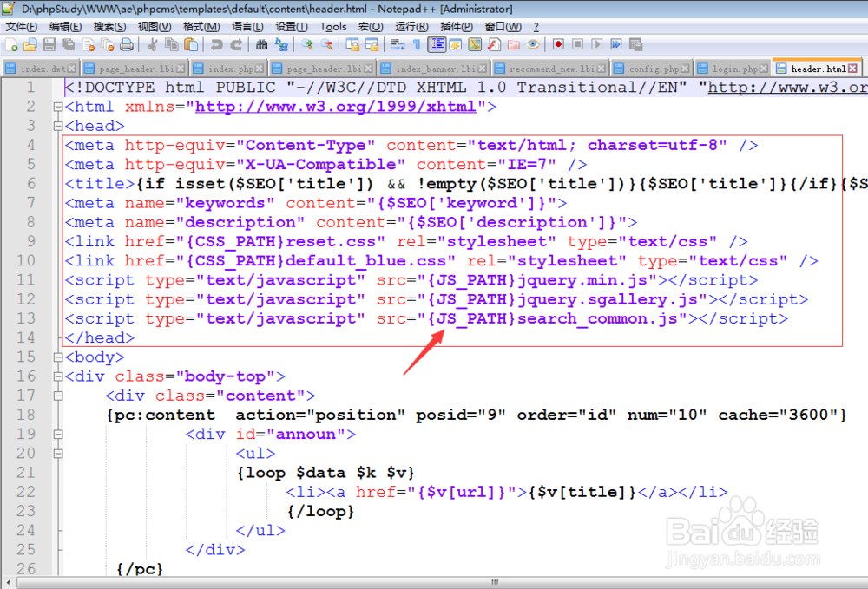
Task: Place cursor in line 13 search_common.js
Action: point(597,318)
